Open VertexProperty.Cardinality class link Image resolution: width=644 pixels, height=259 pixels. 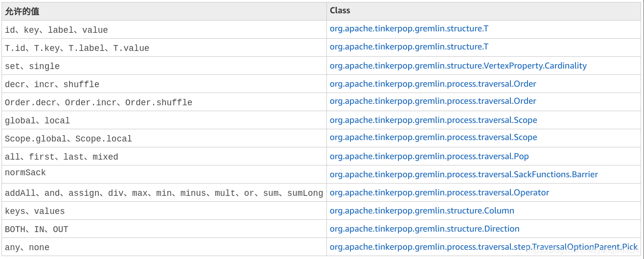click(x=458, y=66)
